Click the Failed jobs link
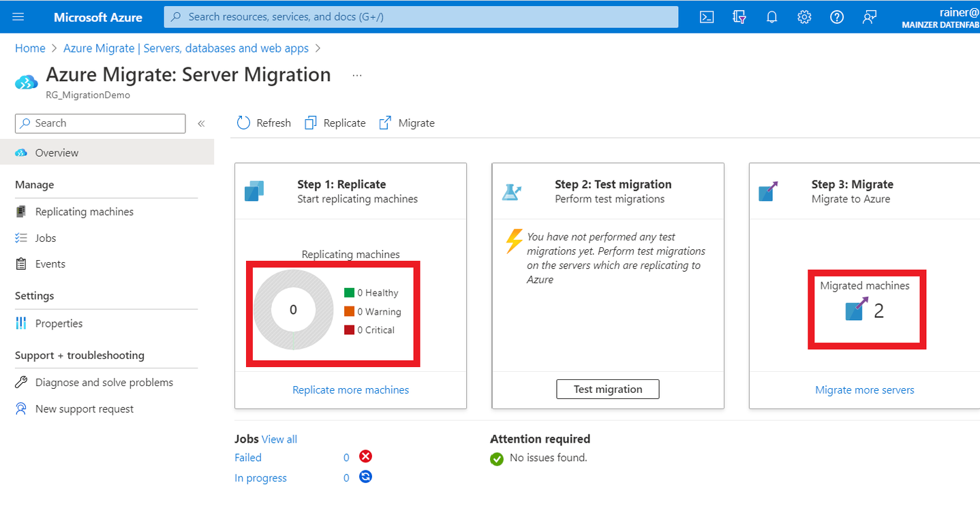The width and height of the screenshot is (980, 508). (x=248, y=458)
